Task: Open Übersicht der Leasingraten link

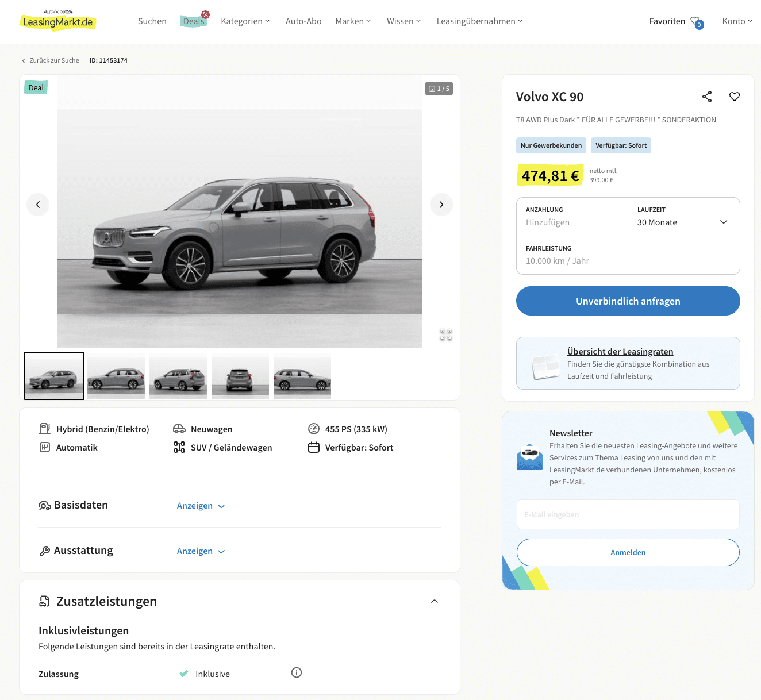Action: [620, 352]
